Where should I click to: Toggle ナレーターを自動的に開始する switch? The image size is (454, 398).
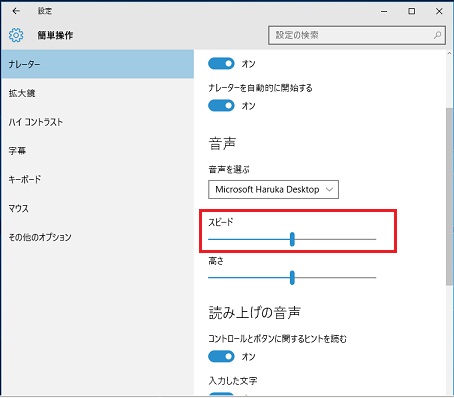pos(221,106)
